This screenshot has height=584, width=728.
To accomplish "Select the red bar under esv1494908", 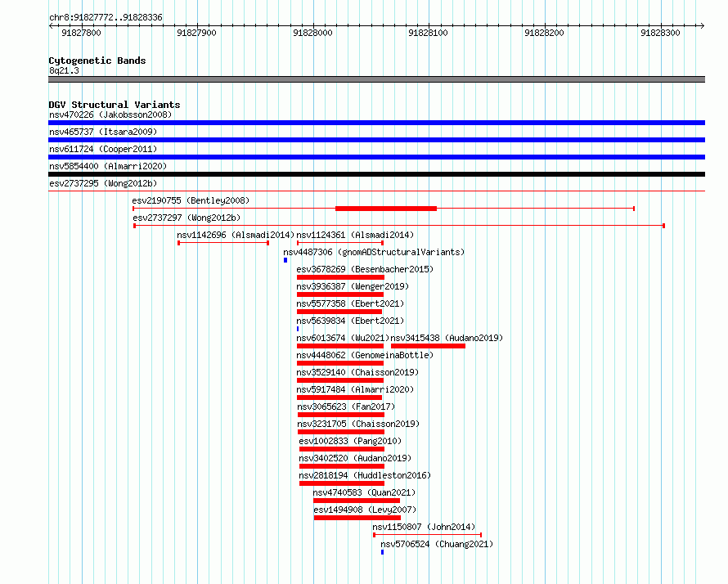I will click(x=357, y=518).
